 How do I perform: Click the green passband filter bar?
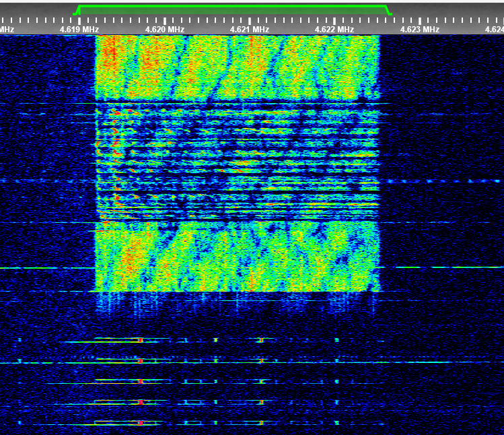[x=233, y=10]
